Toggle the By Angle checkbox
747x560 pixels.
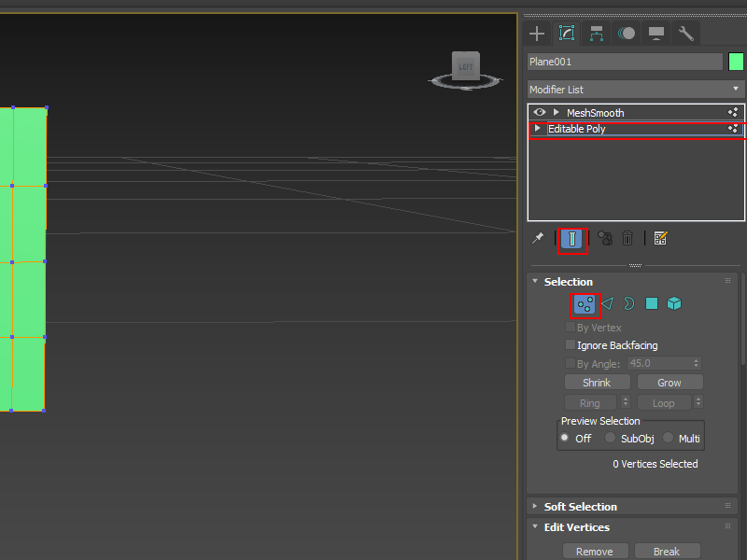point(570,363)
